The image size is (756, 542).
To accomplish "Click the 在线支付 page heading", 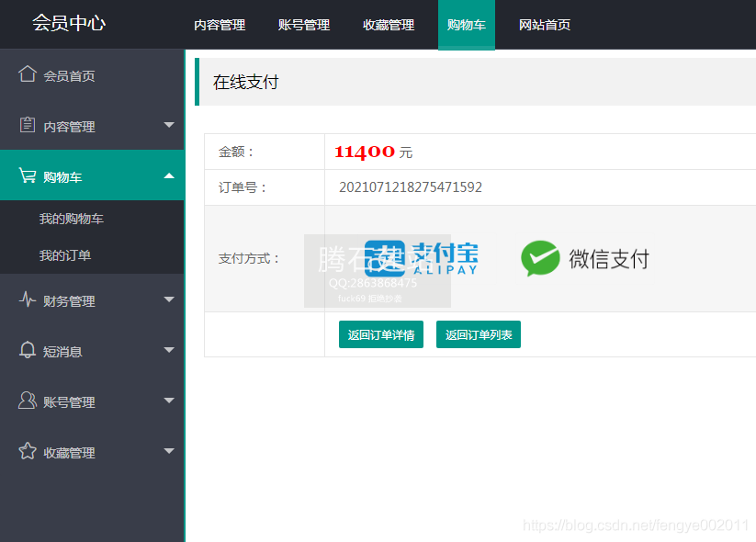I will tap(246, 82).
